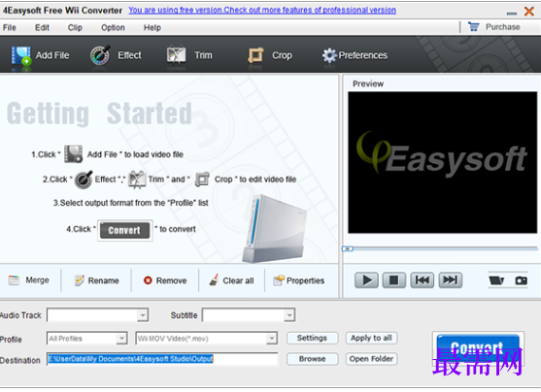Click the Settings button
Screen dimensions: 541x392
click(x=312, y=338)
